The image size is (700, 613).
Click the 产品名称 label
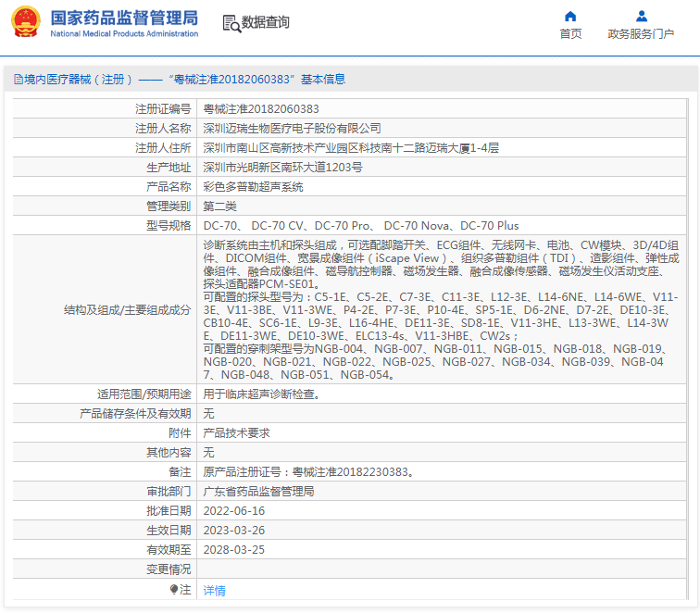coord(169,187)
